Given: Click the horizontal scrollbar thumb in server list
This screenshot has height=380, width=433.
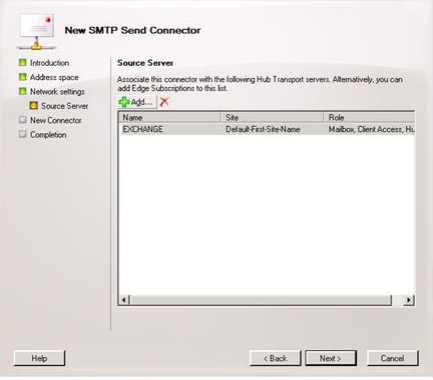Looking at the screenshot, I should pyautogui.click(x=261, y=300).
